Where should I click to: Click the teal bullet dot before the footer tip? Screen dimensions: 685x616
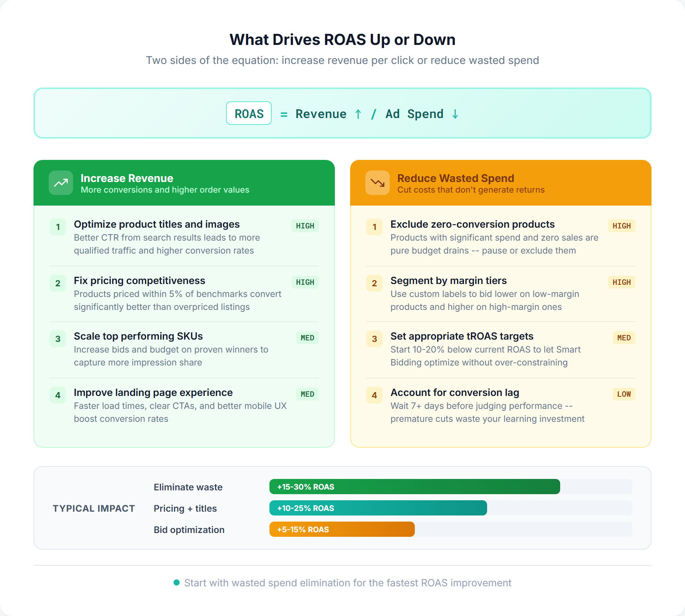click(177, 582)
